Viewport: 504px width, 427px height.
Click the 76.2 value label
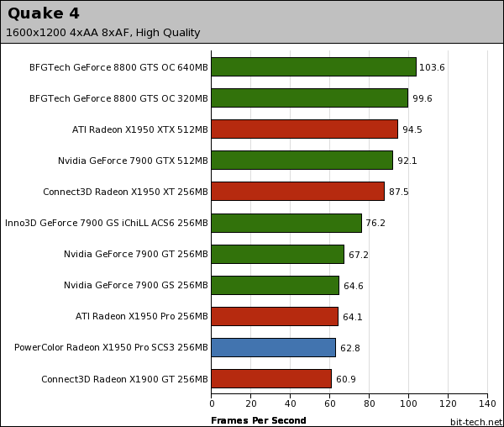pos(375,223)
